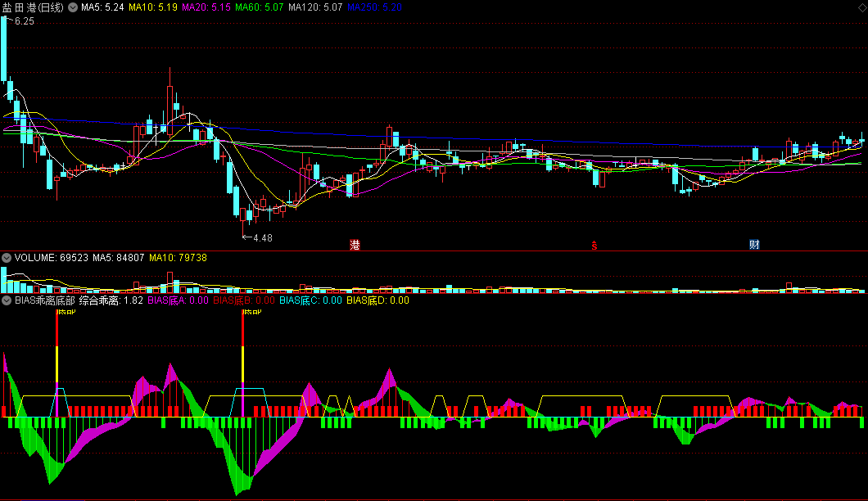Click the second red-yellow bottom signal bar above the 4.48 low
Image resolution: width=868 pixels, height=501 pixels.
click(243, 363)
